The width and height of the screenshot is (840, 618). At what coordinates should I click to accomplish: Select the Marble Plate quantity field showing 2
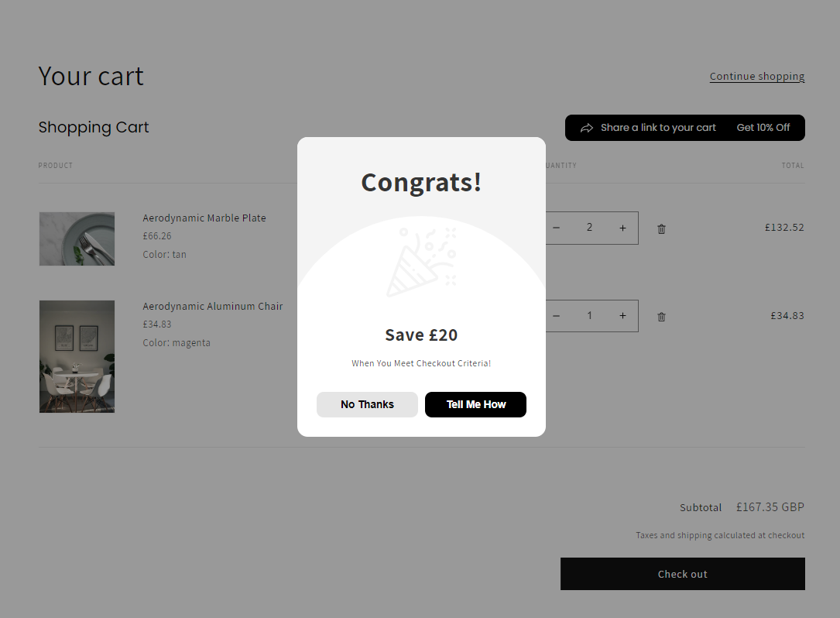coord(589,228)
